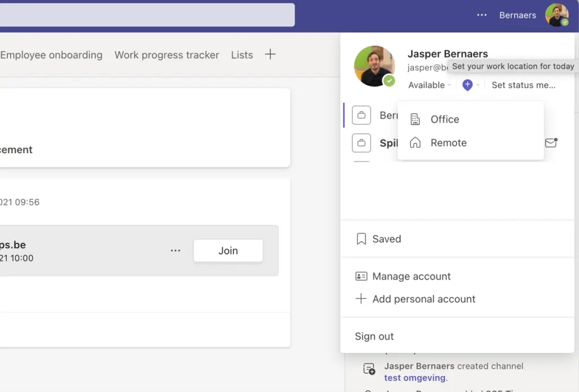Open the Available status dropdown
Image resolution: width=579 pixels, height=392 pixels.
pos(430,85)
